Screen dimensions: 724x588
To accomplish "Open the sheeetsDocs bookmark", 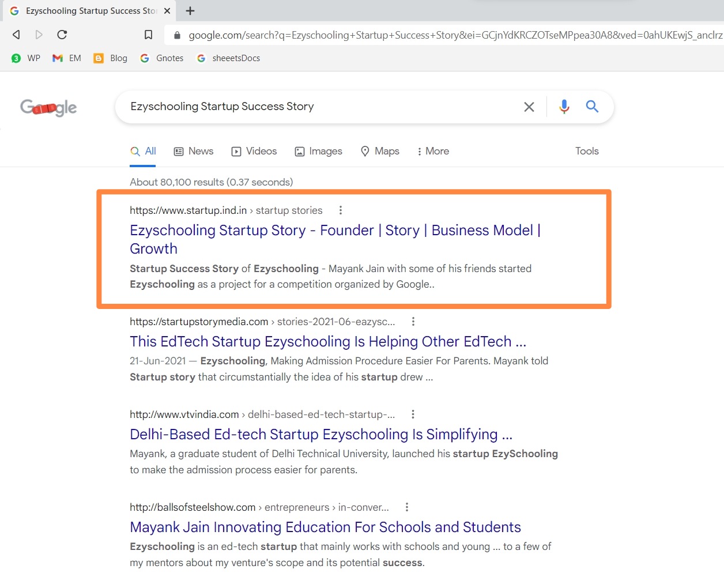I will pyautogui.click(x=228, y=58).
